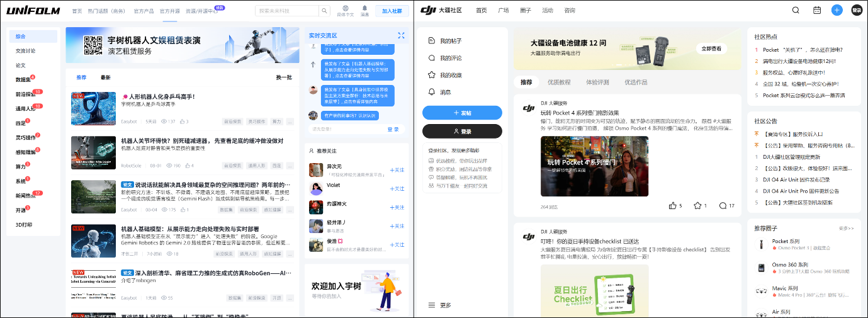Follow user 轻井泽丿

(x=397, y=226)
